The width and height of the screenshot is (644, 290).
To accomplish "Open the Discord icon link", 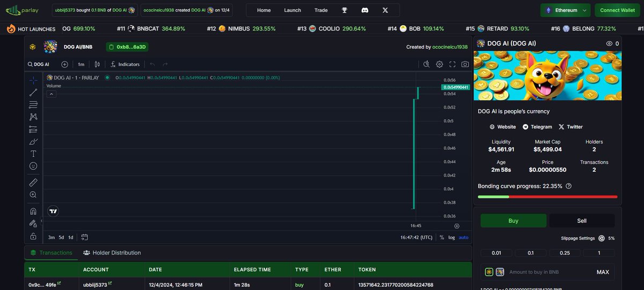I will [365, 10].
